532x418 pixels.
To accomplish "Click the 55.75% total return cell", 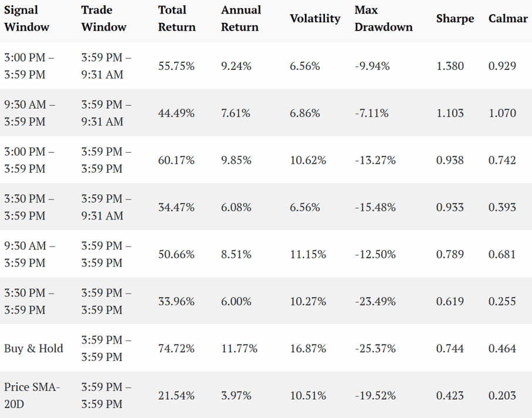I will pyautogui.click(x=176, y=66).
